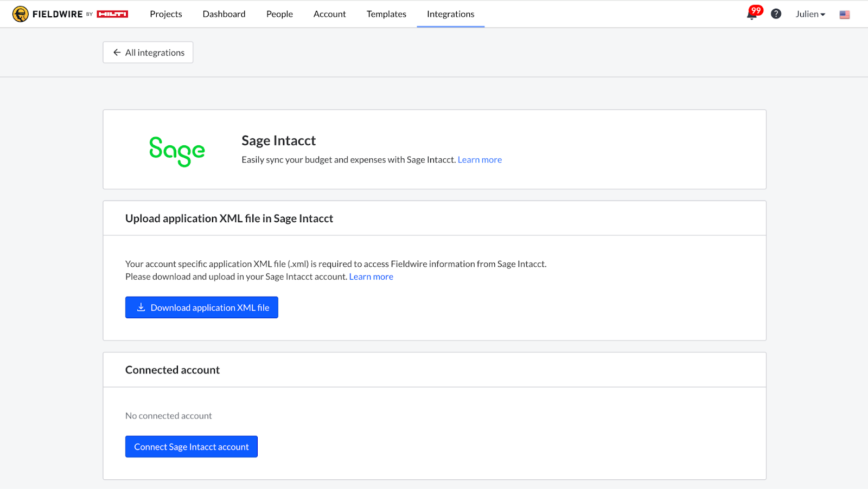Select the Templates tab
Viewport: 868px width, 489px height.
click(x=386, y=14)
